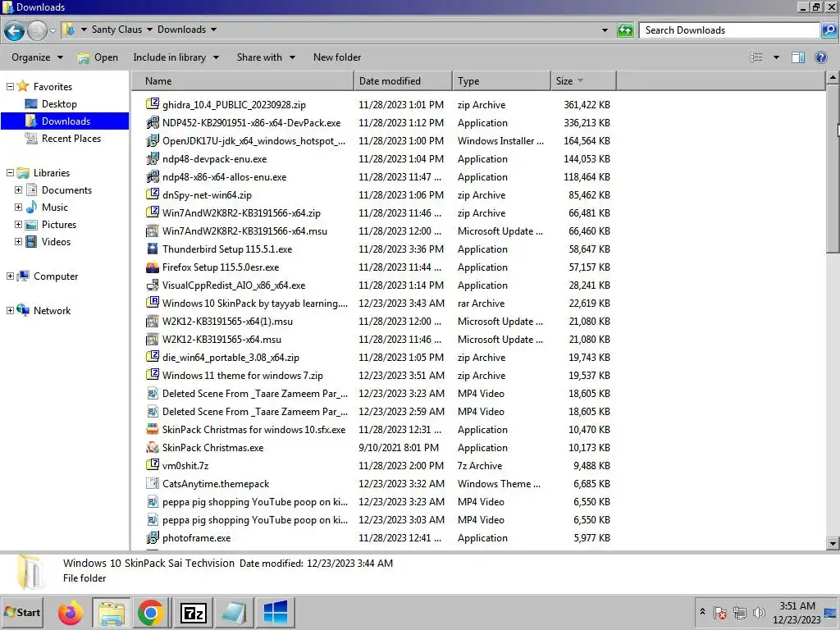840x630 pixels.
Task: Open the Include in library menu
Action: pyautogui.click(x=176, y=57)
